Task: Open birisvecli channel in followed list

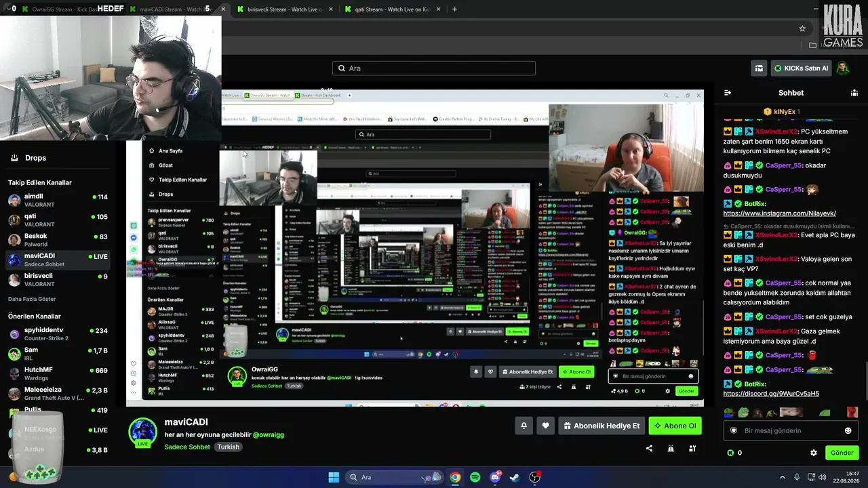Action: tap(58, 279)
